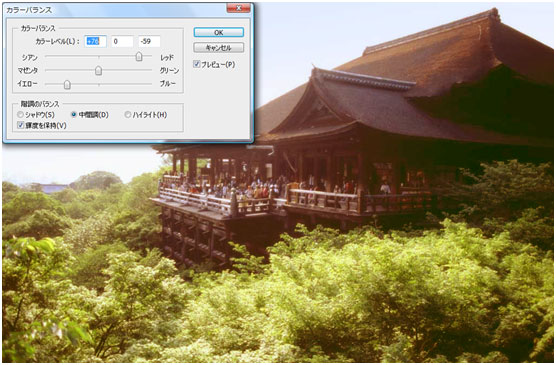Click the Blue end of the Yellow–Blue slider track
The height and width of the screenshot is (365, 556).
[150, 84]
